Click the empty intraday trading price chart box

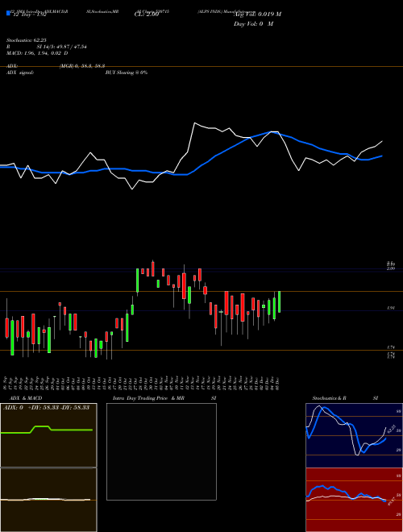161,451
